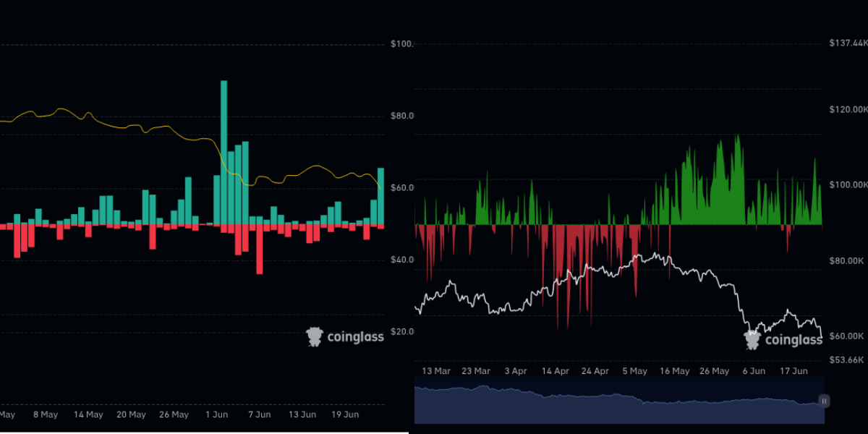Click the '20 May' date label in the left chart
Image resolution: width=868 pixels, height=434 pixels.
(x=131, y=414)
